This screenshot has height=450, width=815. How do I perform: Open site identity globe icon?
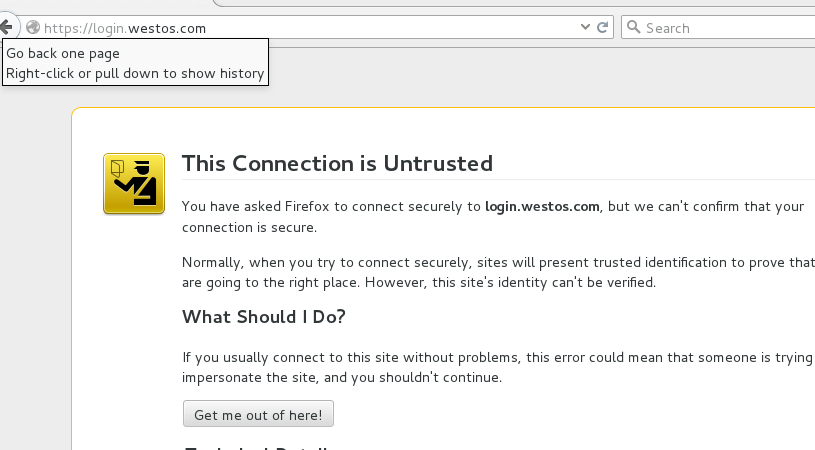click(33, 27)
